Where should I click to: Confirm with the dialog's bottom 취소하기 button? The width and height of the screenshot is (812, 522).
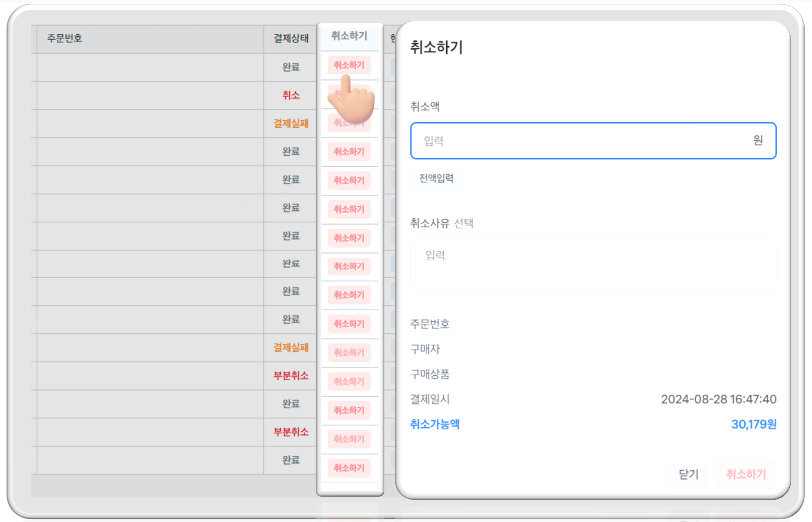(746, 474)
